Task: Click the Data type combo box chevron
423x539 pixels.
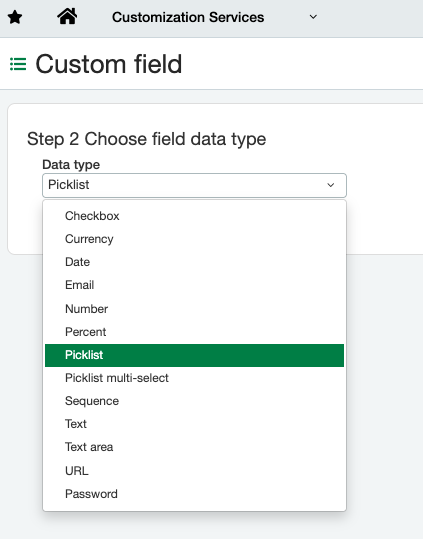Action: click(x=331, y=185)
